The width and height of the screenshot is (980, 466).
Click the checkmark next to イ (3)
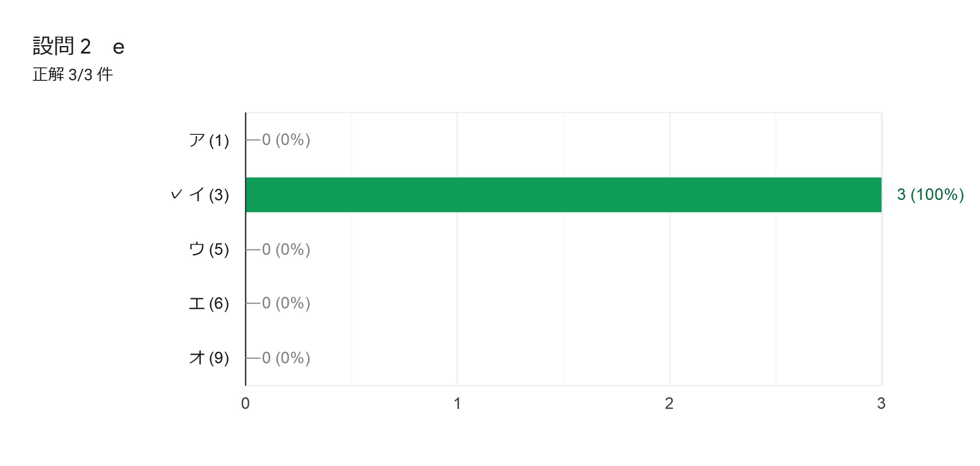pyautogui.click(x=177, y=194)
